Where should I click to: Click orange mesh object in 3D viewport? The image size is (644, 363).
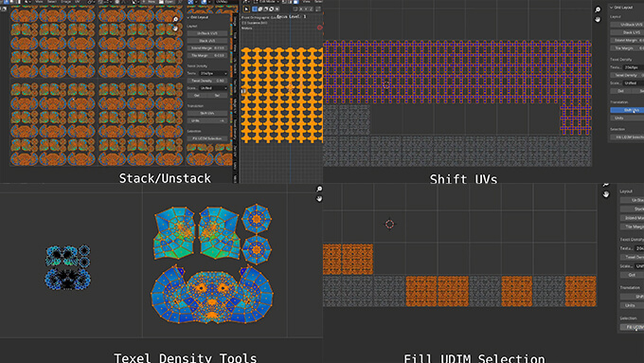pyautogui.click(x=282, y=95)
